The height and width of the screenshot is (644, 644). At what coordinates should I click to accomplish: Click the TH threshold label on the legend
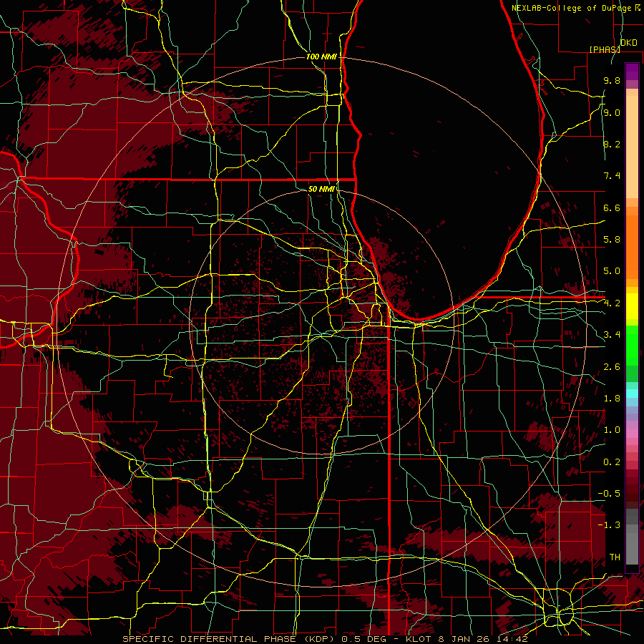[615, 557]
